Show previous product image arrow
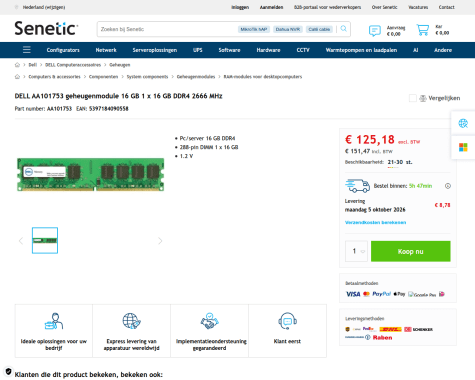 [x=21, y=241]
